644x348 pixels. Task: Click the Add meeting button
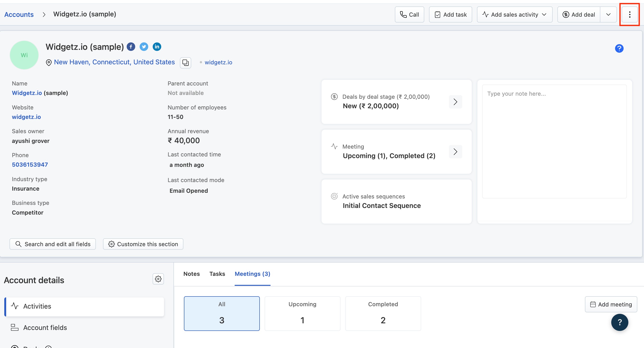pos(611,305)
